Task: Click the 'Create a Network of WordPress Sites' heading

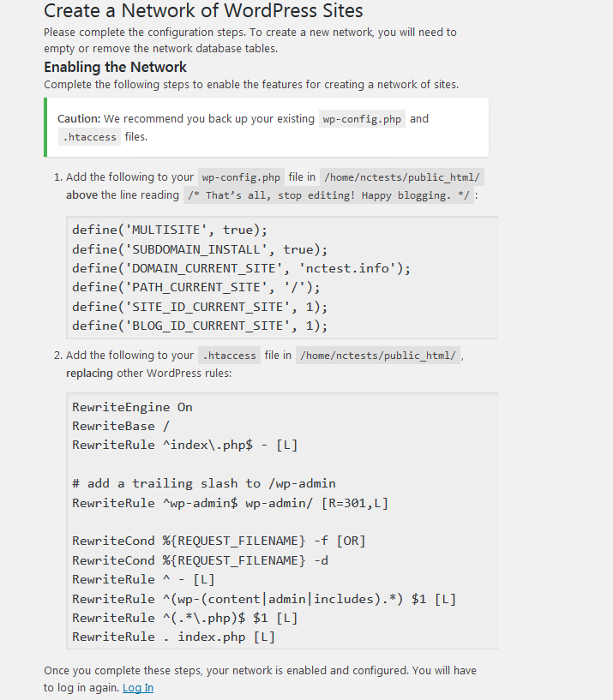Action: [203, 11]
